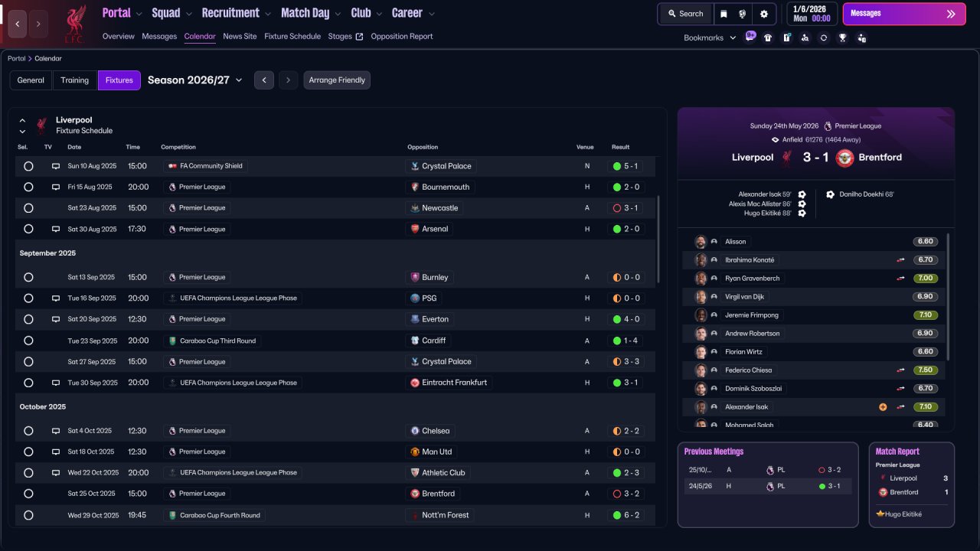Select the Newcastle 23 Aug fixture radio
The image size is (980, 551).
[28, 208]
